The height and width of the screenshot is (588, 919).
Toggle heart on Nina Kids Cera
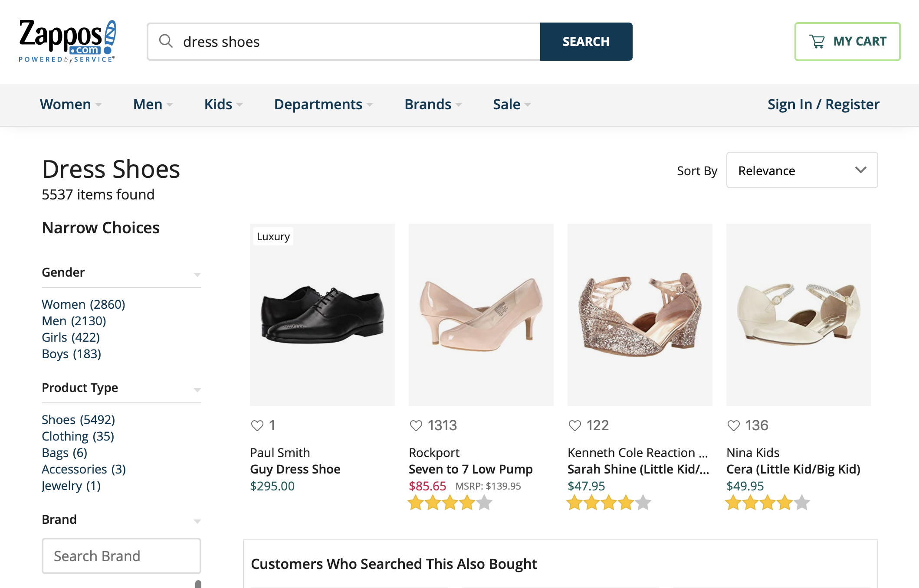[x=734, y=425]
